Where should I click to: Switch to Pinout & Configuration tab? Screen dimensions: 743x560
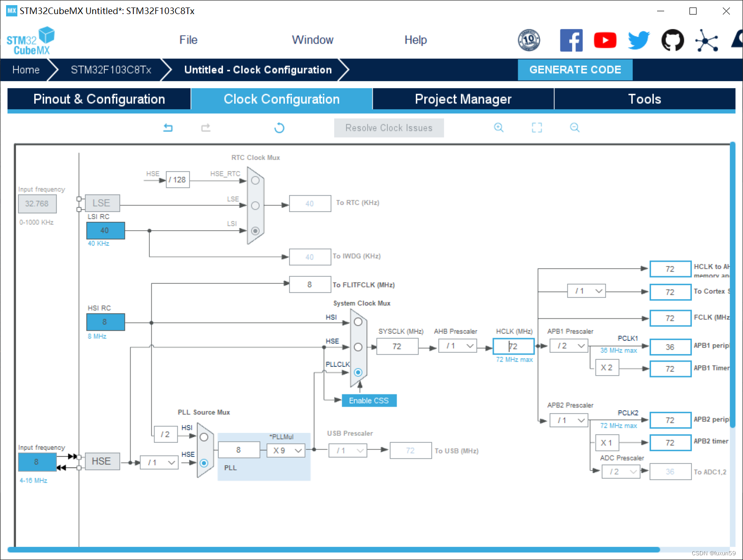[x=99, y=99]
